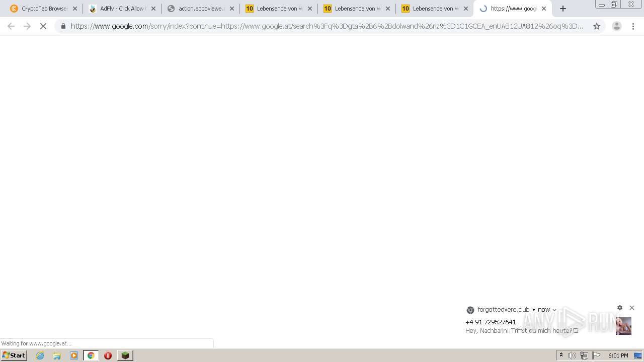Minimize the Chrome window
This screenshot has height=362, width=644.
601,5
